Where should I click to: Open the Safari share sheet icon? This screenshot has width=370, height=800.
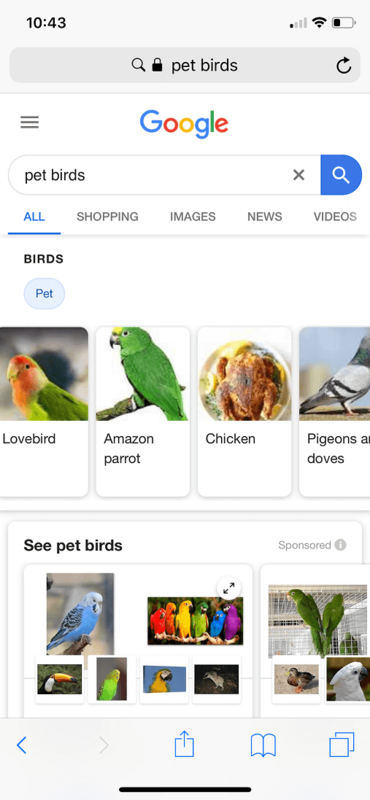[x=184, y=745]
